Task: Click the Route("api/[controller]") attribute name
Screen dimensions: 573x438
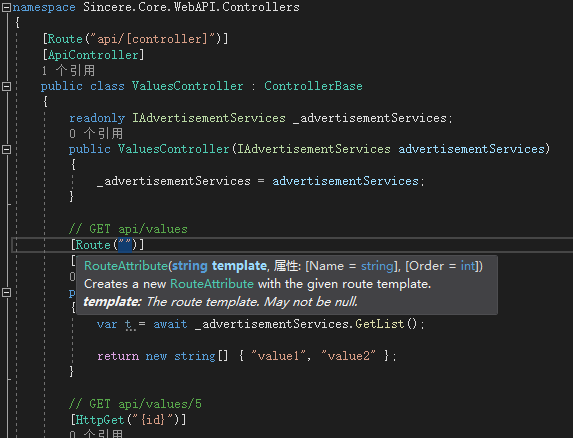Action: 65,39
